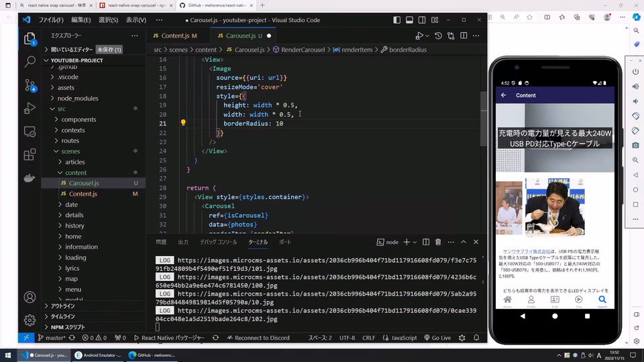
Task: Toggle the bottom panel layout button
Action: [x=409, y=20]
